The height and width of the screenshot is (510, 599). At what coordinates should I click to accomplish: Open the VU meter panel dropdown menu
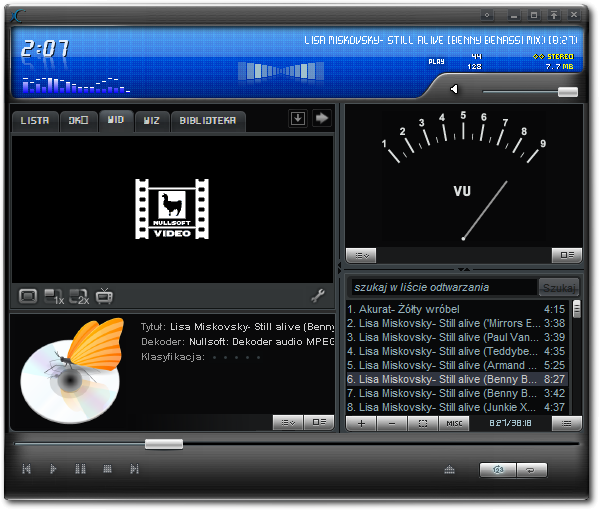tap(361, 255)
